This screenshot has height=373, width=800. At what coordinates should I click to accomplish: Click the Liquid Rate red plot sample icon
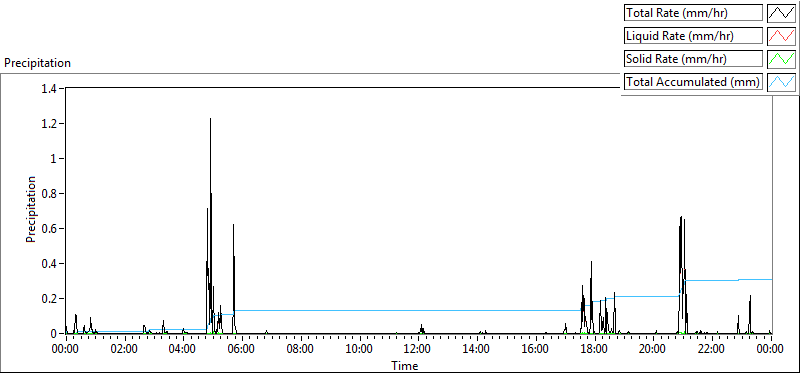tap(781, 36)
